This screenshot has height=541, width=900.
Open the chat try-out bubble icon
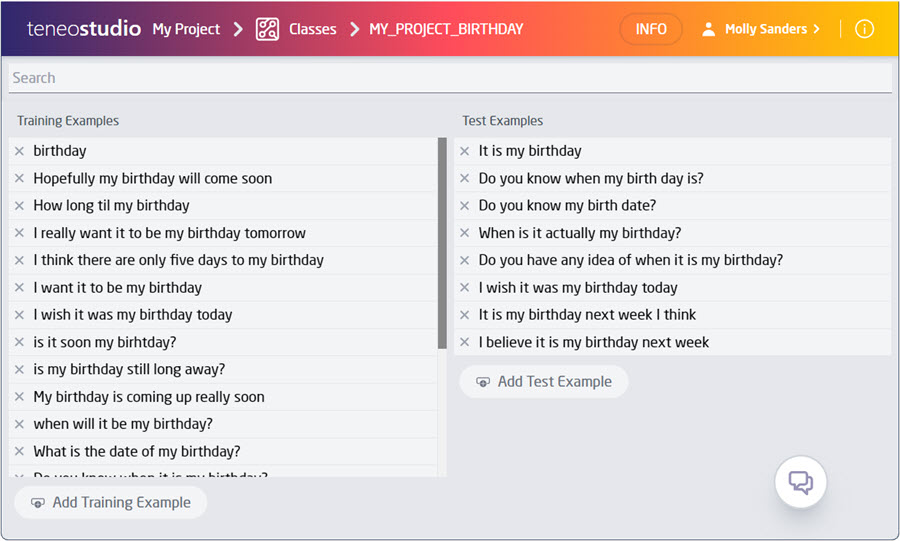tap(800, 483)
